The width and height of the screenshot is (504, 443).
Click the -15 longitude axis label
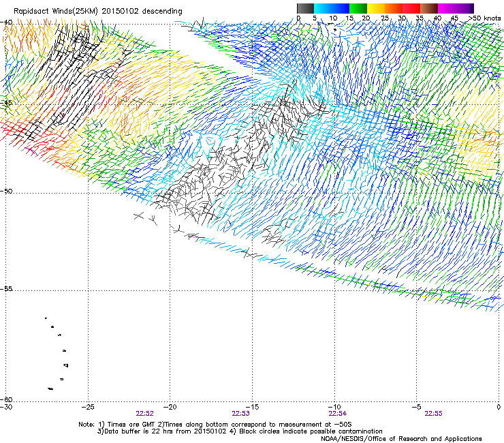pyautogui.click(x=252, y=407)
